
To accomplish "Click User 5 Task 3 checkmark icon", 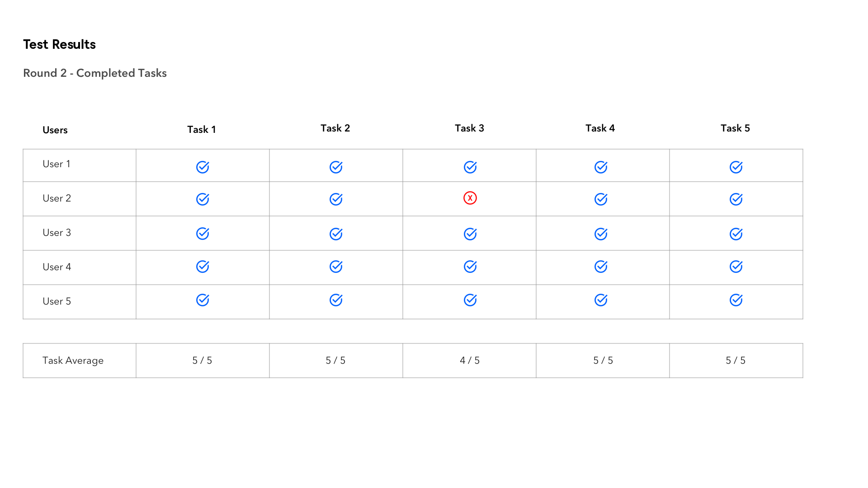I will [470, 300].
